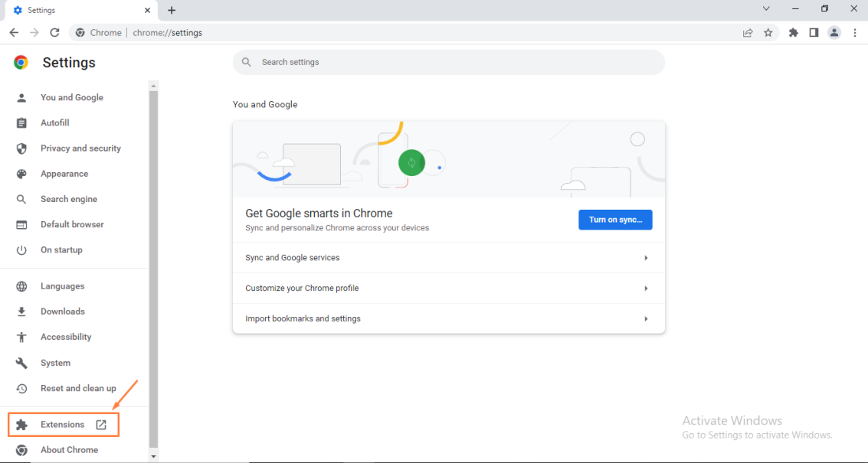Open the tab search dropdown arrow
868x463 pixels.
[766, 9]
